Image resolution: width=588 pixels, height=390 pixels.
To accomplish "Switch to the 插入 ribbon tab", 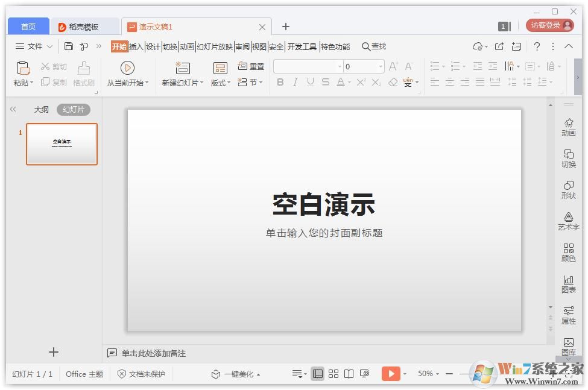I will (137, 46).
